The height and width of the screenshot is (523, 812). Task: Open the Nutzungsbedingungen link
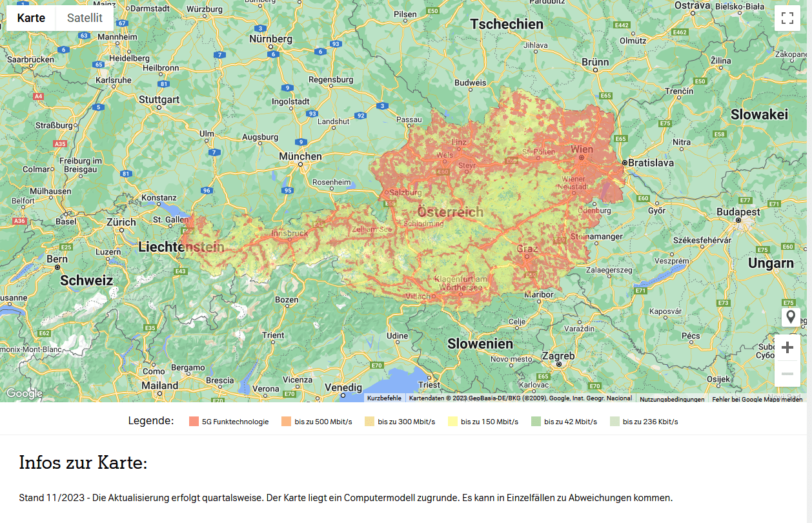[x=672, y=399]
